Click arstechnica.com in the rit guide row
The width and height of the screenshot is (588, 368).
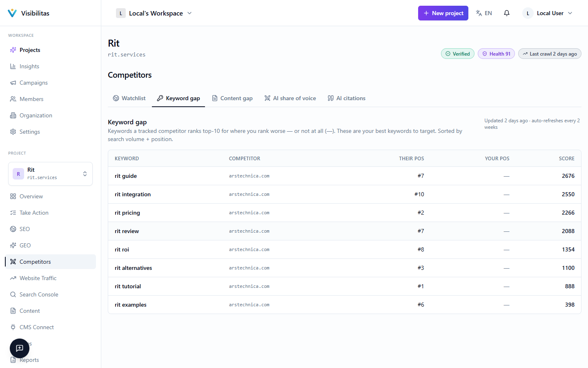pyautogui.click(x=249, y=176)
